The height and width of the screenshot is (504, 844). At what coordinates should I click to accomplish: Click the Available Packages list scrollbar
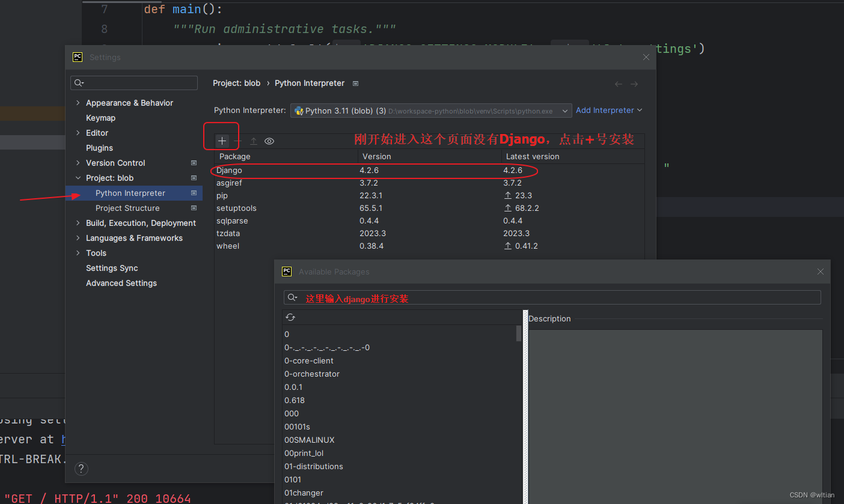[519, 333]
